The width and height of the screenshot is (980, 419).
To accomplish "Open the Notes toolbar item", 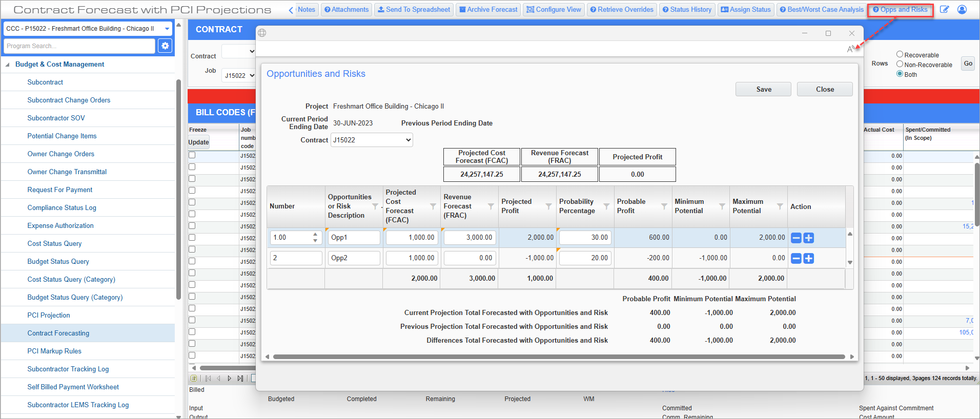I will (x=307, y=10).
